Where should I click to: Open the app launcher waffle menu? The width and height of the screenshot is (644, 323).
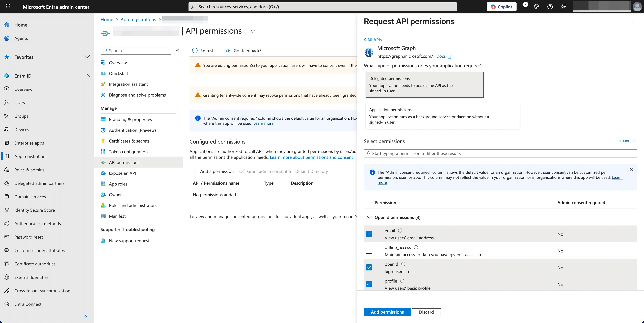click(x=8, y=6)
